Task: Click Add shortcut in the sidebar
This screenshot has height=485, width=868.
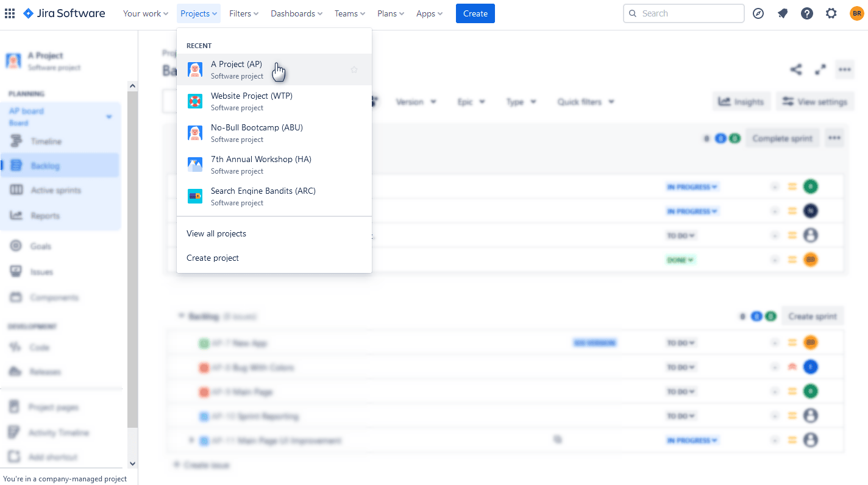Action: pos(61,457)
